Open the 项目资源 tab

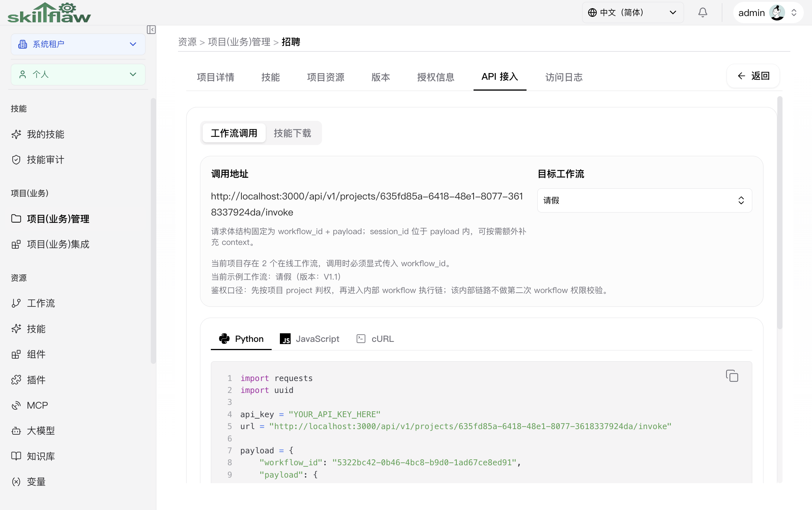point(326,77)
